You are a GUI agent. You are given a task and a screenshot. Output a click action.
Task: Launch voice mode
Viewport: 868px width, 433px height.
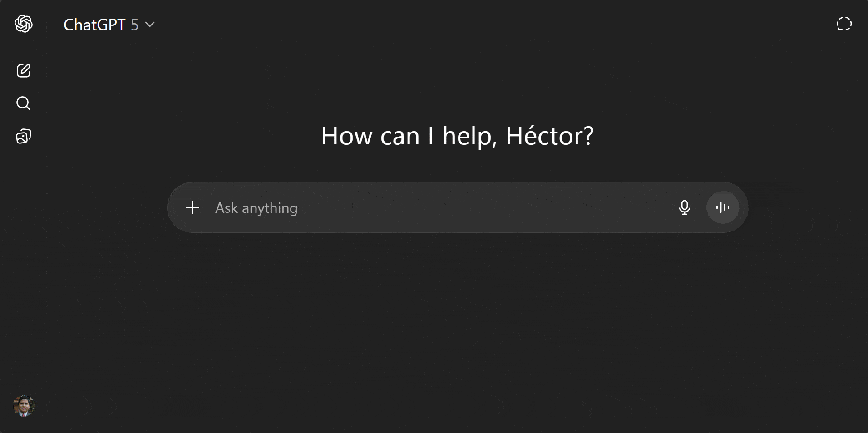pyautogui.click(x=722, y=207)
